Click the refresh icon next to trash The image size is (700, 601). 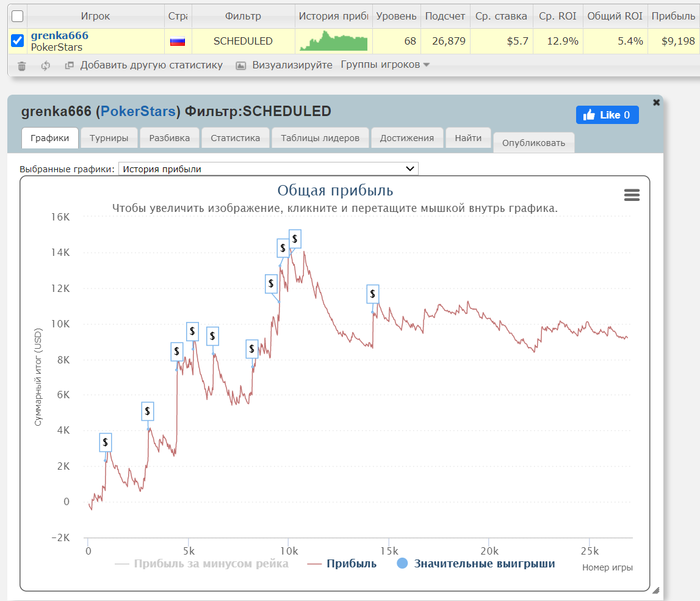45,66
